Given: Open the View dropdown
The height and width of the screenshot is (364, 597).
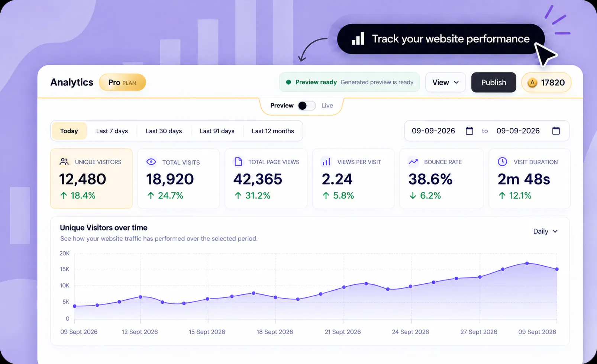Looking at the screenshot, I should tap(445, 83).
